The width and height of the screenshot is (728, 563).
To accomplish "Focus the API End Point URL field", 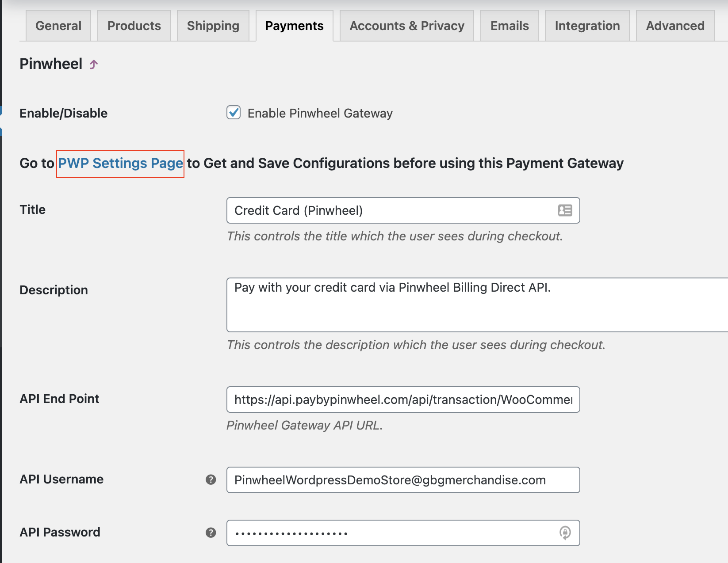I will (x=403, y=399).
